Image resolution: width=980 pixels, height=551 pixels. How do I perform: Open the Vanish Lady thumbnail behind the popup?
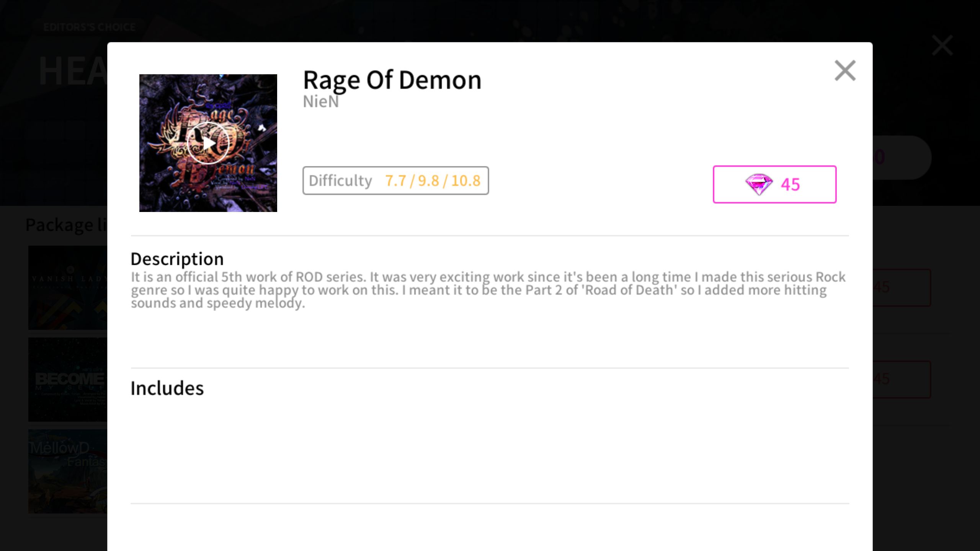point(68,288)
